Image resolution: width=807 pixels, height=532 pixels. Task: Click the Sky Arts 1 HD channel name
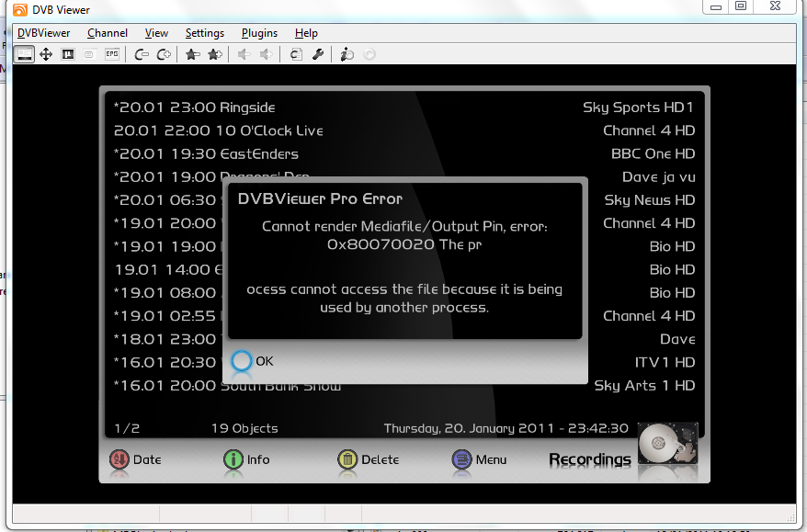pyautogui.click(x=645, y=385)
